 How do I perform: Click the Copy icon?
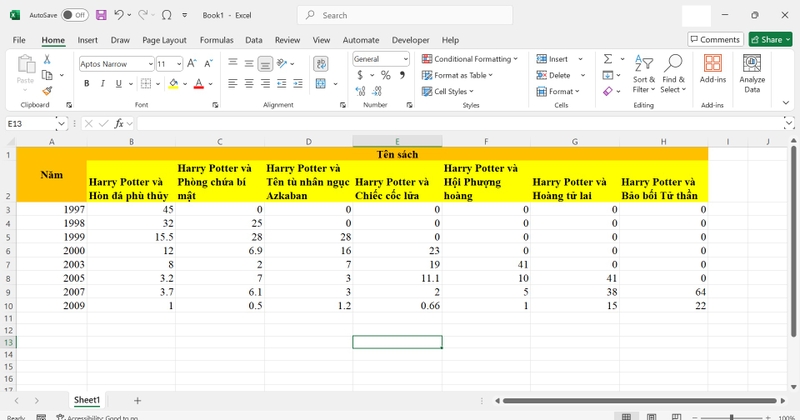click(47, 75)
